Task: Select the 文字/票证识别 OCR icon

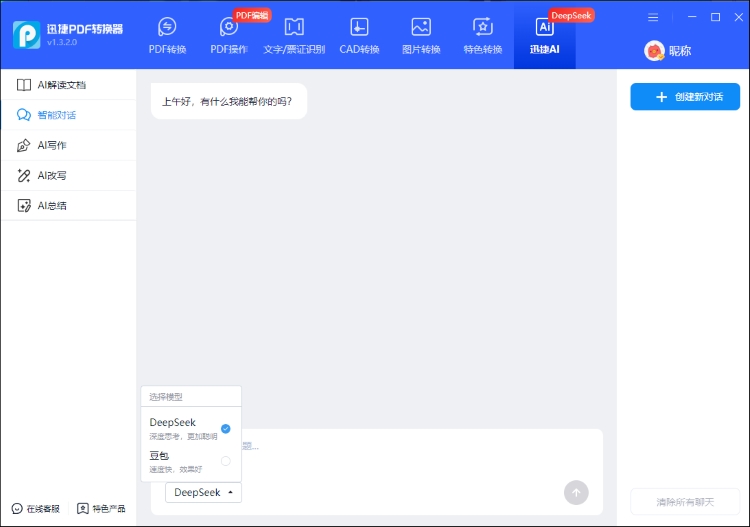Action: [x=294, y=27]
